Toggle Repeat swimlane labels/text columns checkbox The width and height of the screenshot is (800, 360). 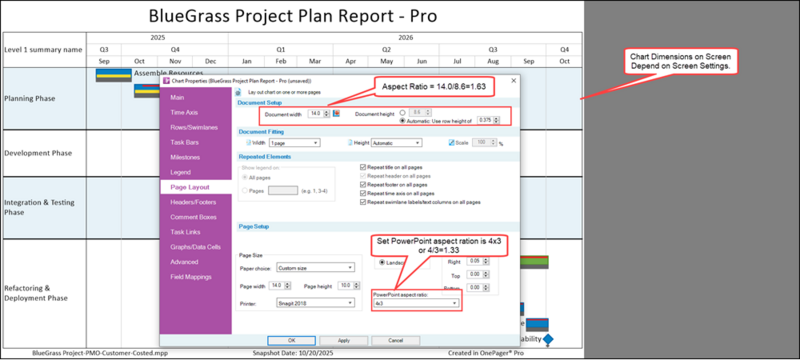pos(363,202)
